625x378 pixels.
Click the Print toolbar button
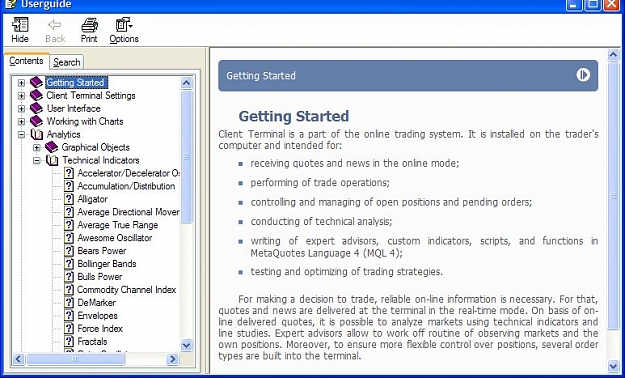point(89,30)
